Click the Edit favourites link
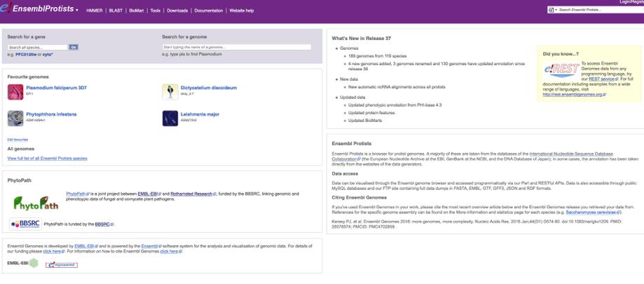 point(18,140)
